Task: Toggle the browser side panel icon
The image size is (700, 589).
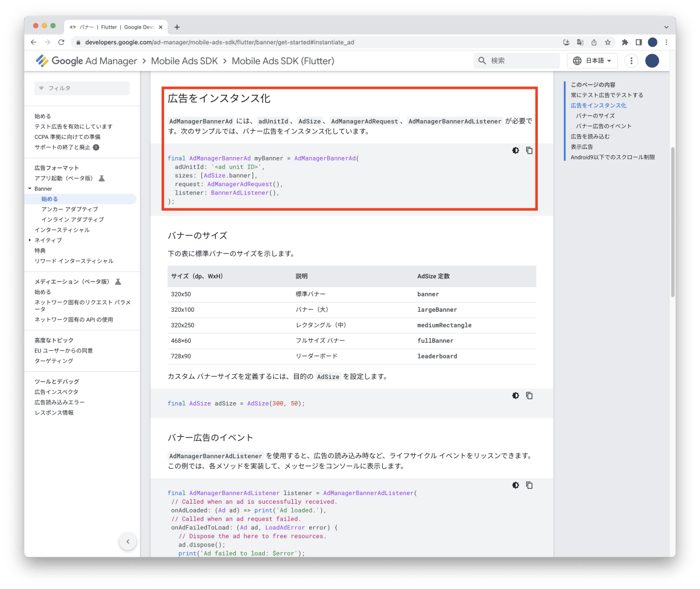Action: click(639, 42)
